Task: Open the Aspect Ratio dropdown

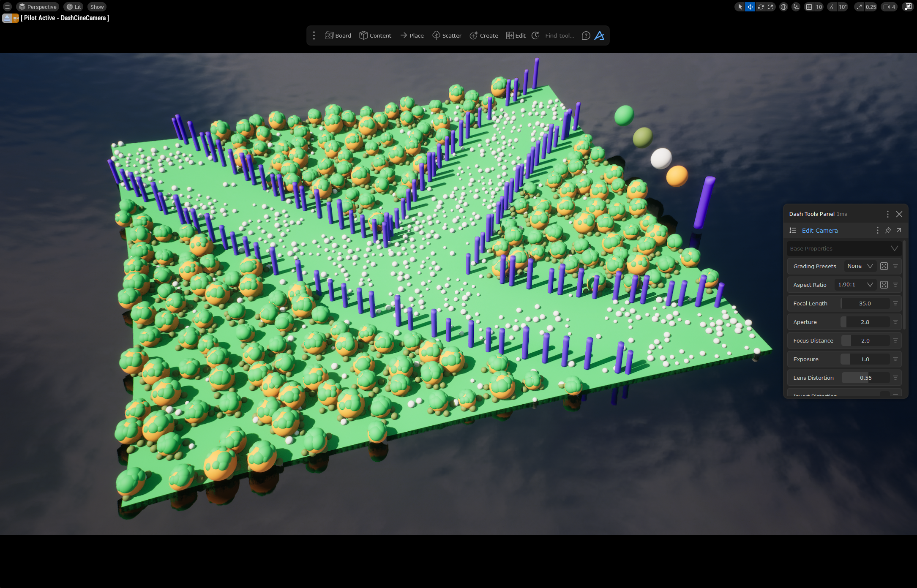Action: (x=855, y=285)
